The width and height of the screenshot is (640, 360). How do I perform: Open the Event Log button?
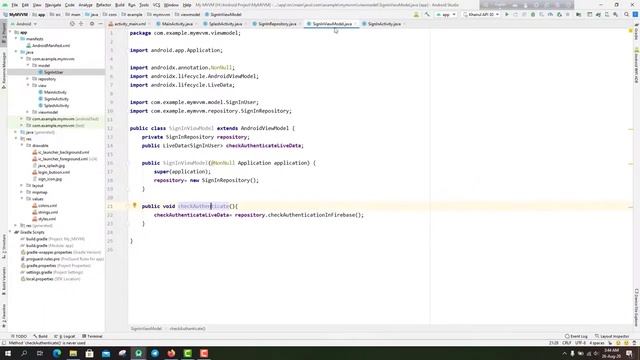point(576,336)
